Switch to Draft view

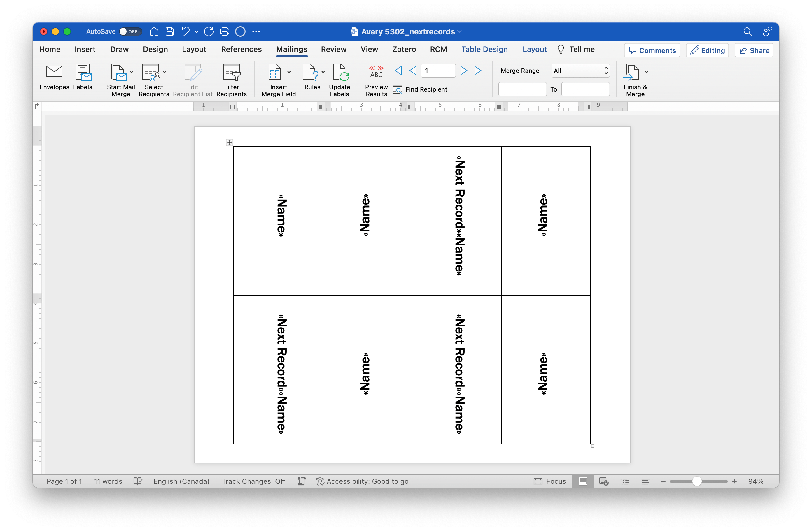(645, 481)
